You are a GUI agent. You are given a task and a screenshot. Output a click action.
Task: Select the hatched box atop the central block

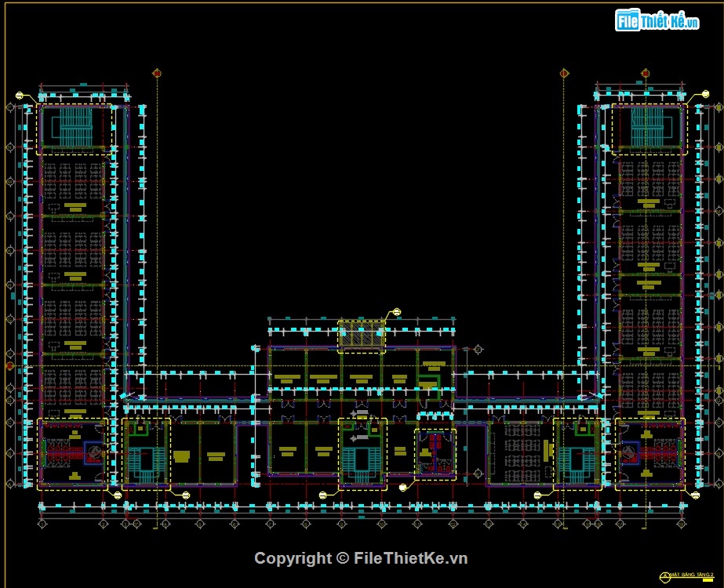pos(362,337)
